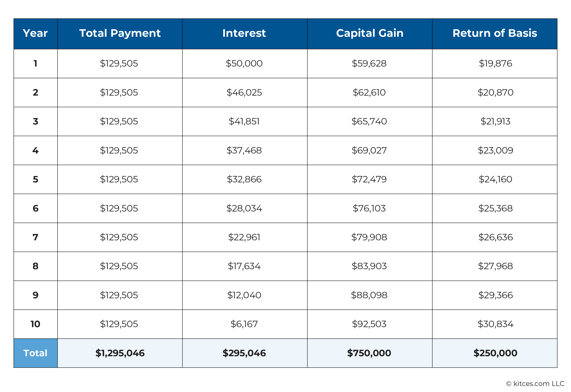Select the Interest column header

[244, 33]
